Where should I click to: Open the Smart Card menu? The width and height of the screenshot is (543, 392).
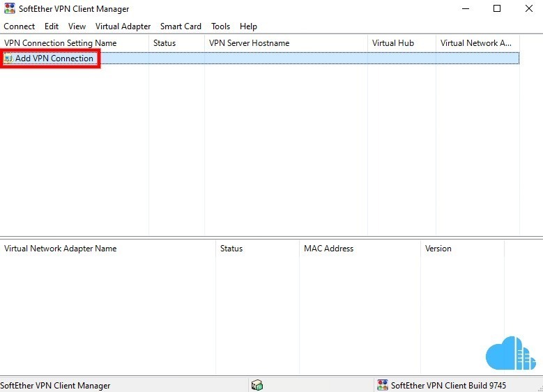click(x=181, y=26)
